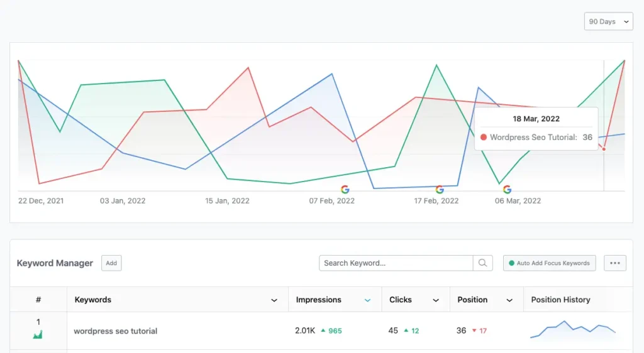The image size is (644, 353).
Task: Toggle Auto Add Focus Keywords
Action: (549, 263)
